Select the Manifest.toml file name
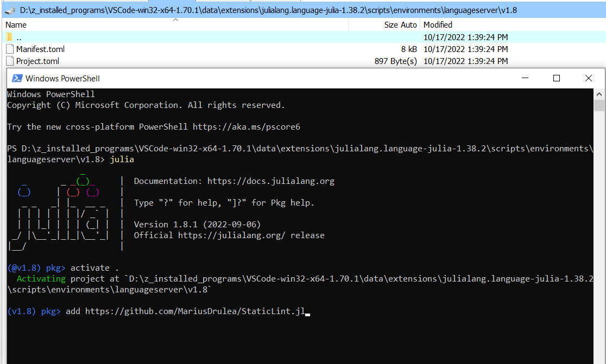The width and height of the screenshot is (606, 364). [40, 49]
